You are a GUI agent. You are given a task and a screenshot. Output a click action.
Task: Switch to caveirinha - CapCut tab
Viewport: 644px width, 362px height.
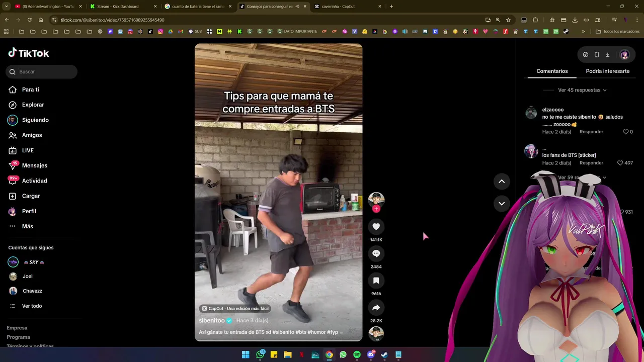click(x=348, y=7)
